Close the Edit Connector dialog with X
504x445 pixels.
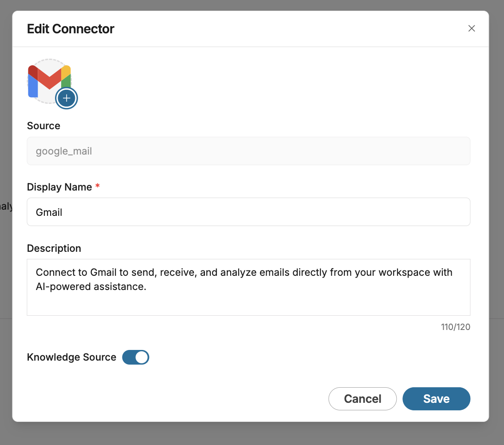click(x=472, y=28)
